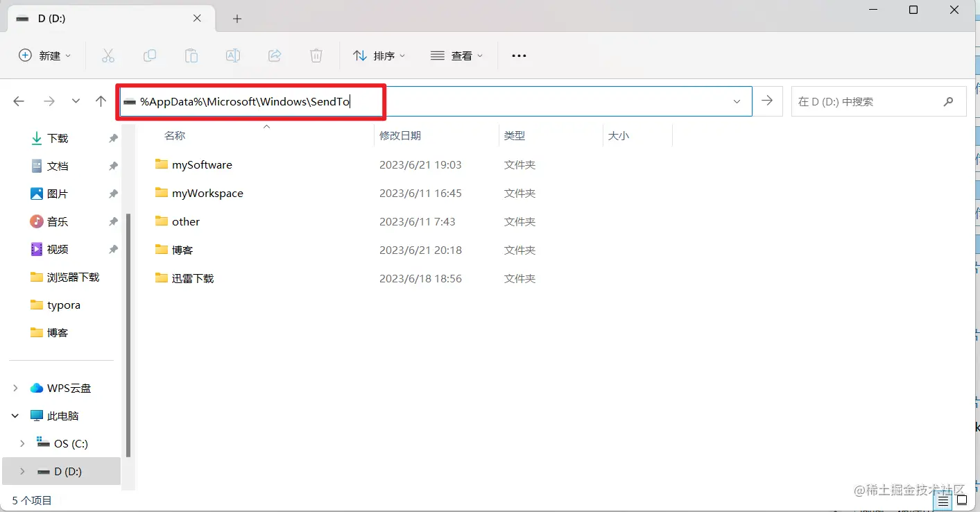Click the navigation pane scrollbar

click(x=128, y=335)
